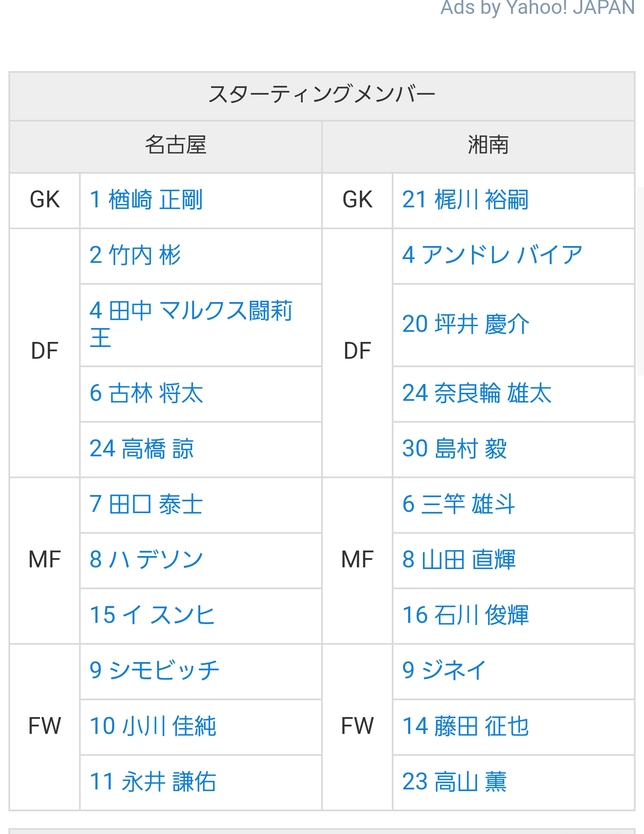Open midfielder 6 三竿 雄斗 profile
Viewport: 644px width, 834px height.
(458, 504)
